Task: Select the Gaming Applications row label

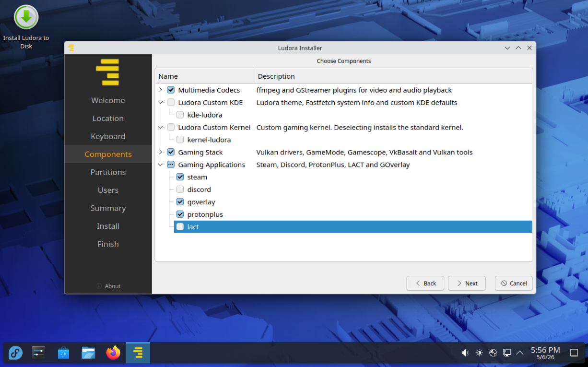Action: point(212,165)
